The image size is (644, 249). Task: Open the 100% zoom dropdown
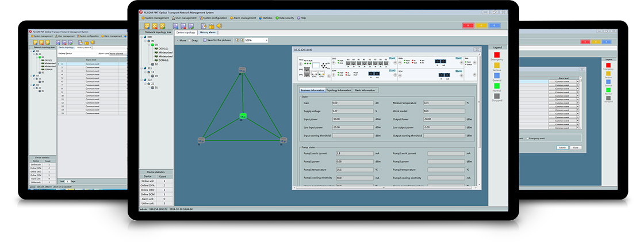pos(256,40)
